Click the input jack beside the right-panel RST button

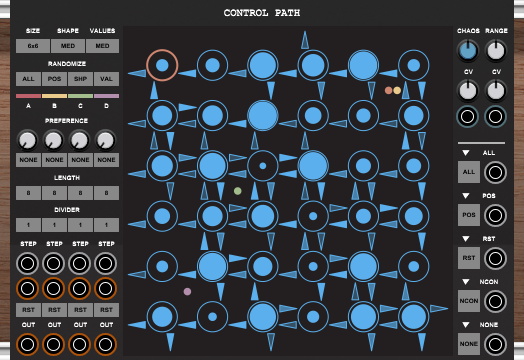495,258
